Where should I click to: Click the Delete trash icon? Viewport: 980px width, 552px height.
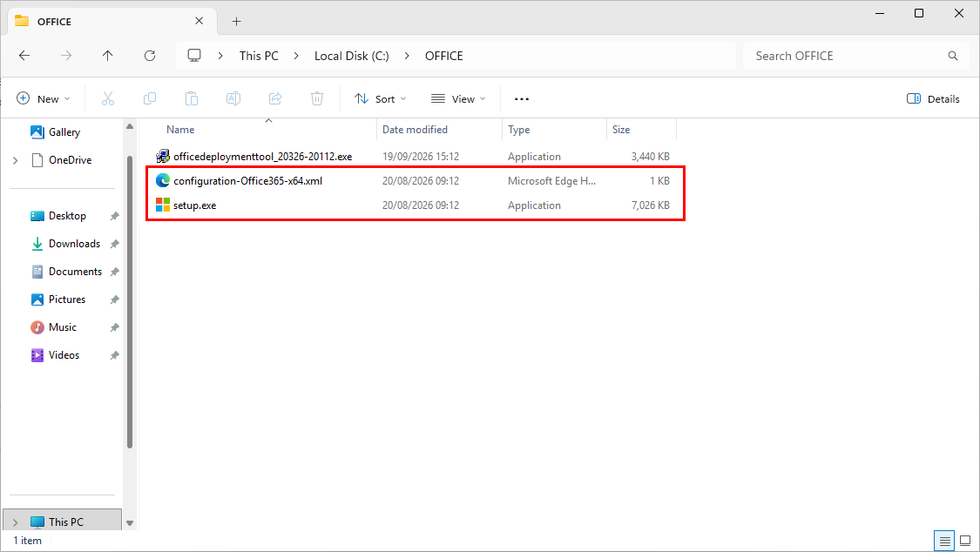click(317, 98)
